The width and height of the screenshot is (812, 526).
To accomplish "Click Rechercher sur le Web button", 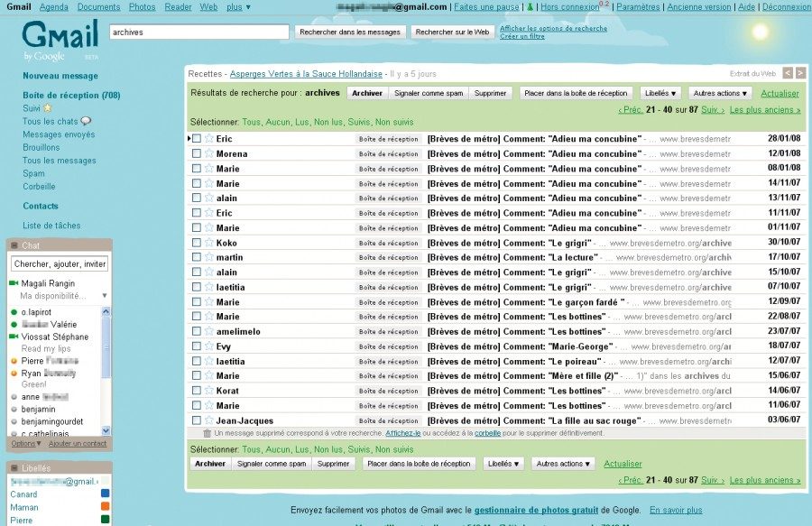I will coord(452,32).
